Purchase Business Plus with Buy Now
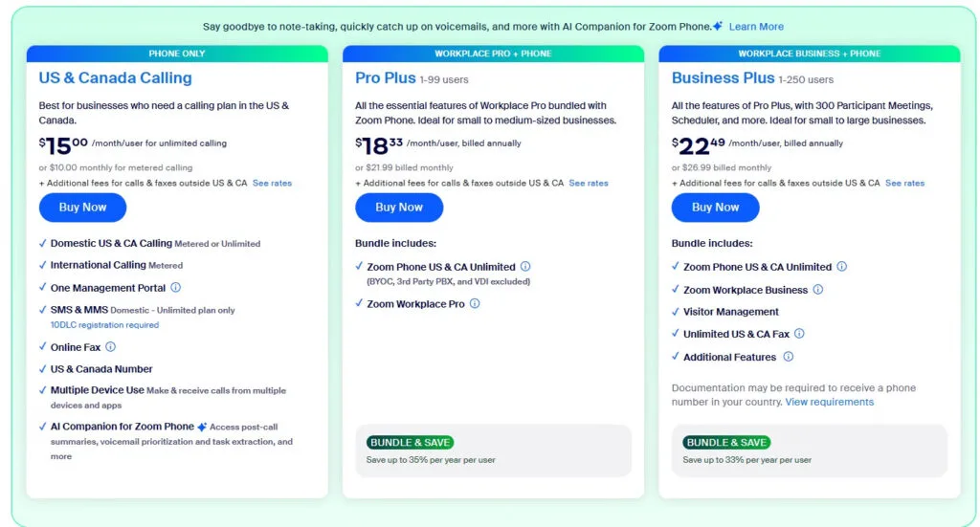This screenshot has height=527, width=980. 715,208
